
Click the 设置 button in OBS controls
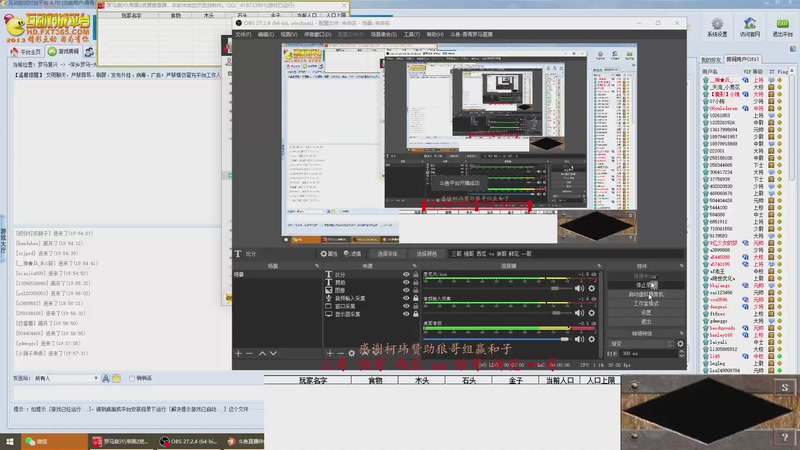[647, 312]
